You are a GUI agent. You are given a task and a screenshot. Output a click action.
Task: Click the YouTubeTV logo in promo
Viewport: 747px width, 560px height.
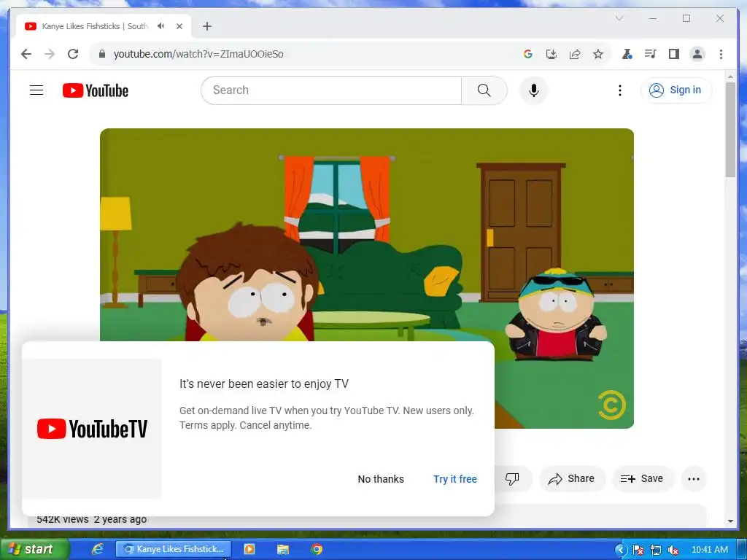(x=92, y=429)
